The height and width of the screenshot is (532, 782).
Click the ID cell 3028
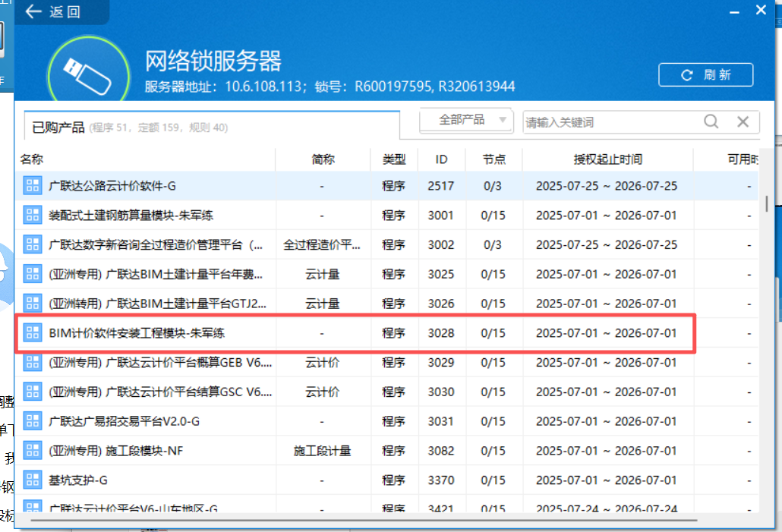tap(441, 333)
